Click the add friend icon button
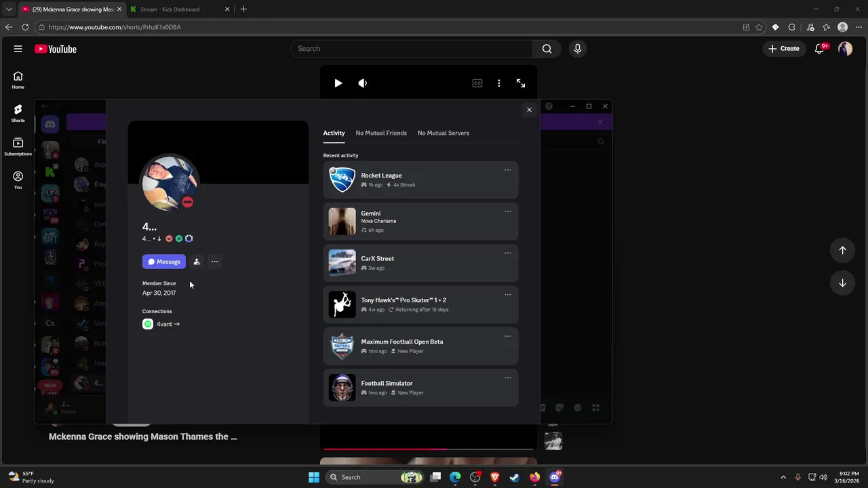The height and width of the screenshot is (488, 868). (197, 262)
